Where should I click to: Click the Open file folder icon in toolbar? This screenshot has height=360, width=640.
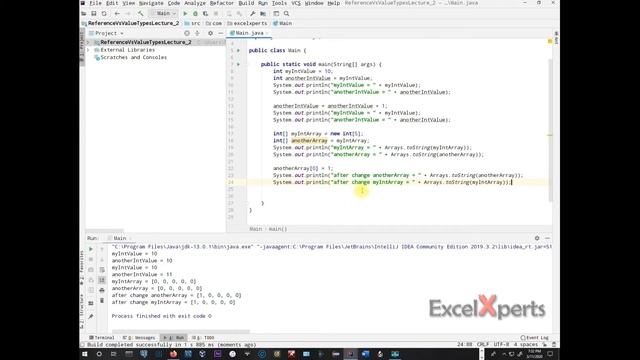click(84, 13)
